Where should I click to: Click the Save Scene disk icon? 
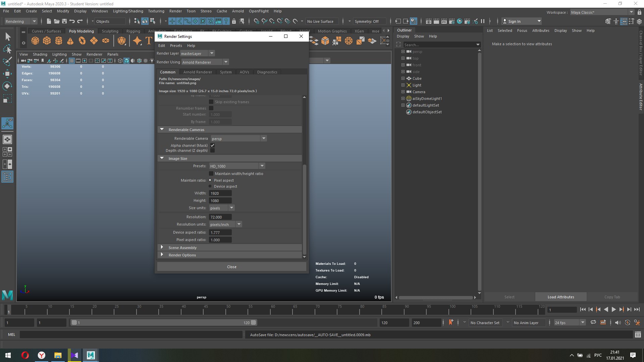(x=64, y=21)
